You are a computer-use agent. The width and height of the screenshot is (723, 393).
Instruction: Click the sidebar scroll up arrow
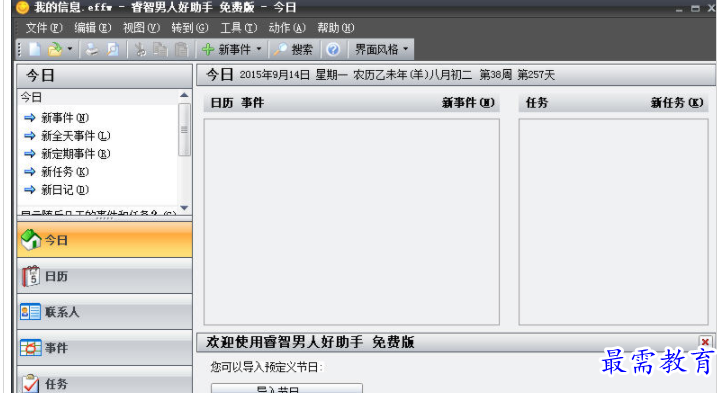(184, 95)
